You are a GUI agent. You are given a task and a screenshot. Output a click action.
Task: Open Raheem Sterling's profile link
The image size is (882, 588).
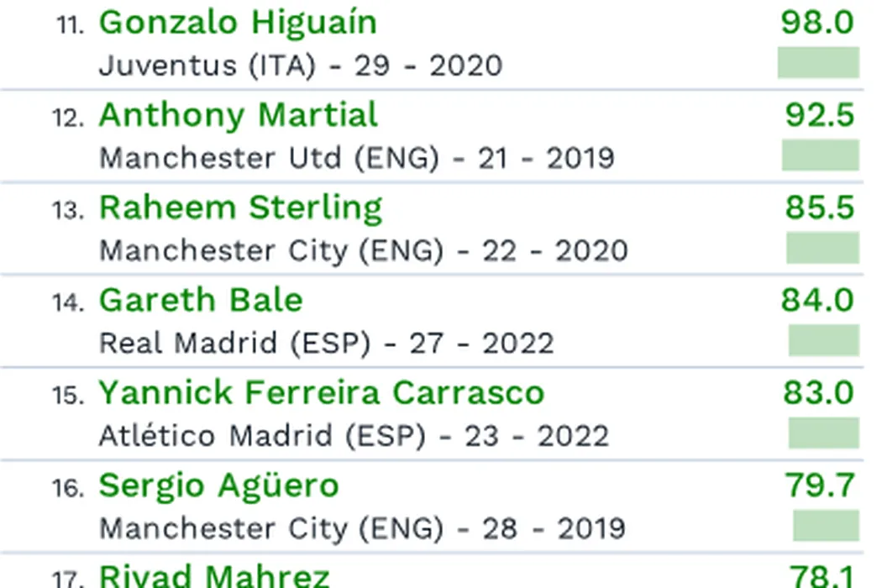pos(240,207)
